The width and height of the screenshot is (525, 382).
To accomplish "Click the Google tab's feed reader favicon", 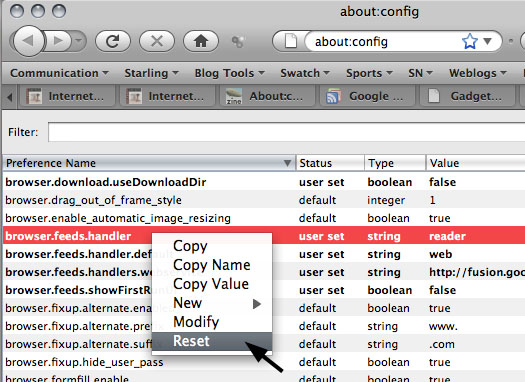I will 333,96.
